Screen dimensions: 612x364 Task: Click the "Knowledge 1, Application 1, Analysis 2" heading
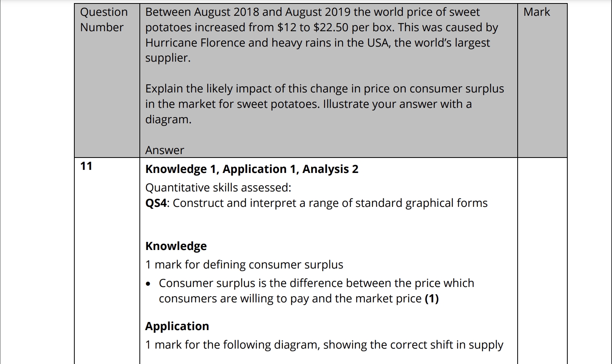tap(252, 169)
